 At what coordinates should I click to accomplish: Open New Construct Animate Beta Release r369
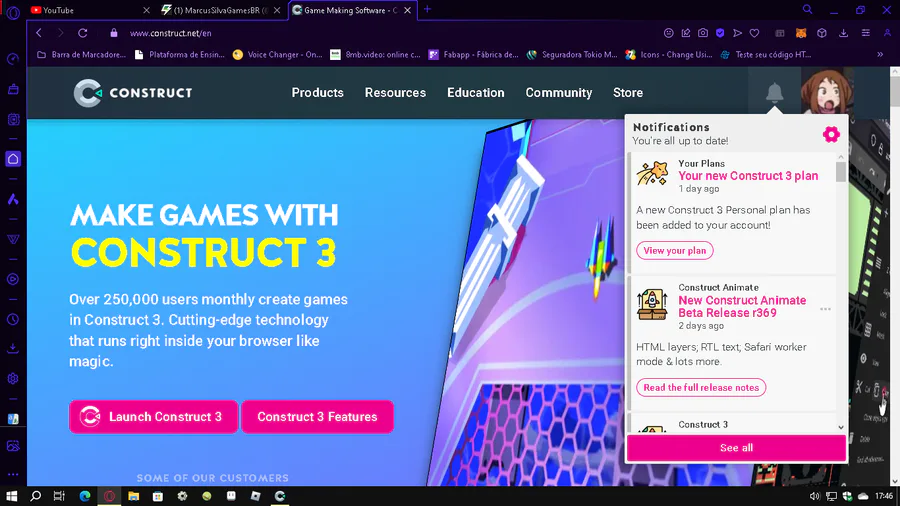tap(742, 306)
